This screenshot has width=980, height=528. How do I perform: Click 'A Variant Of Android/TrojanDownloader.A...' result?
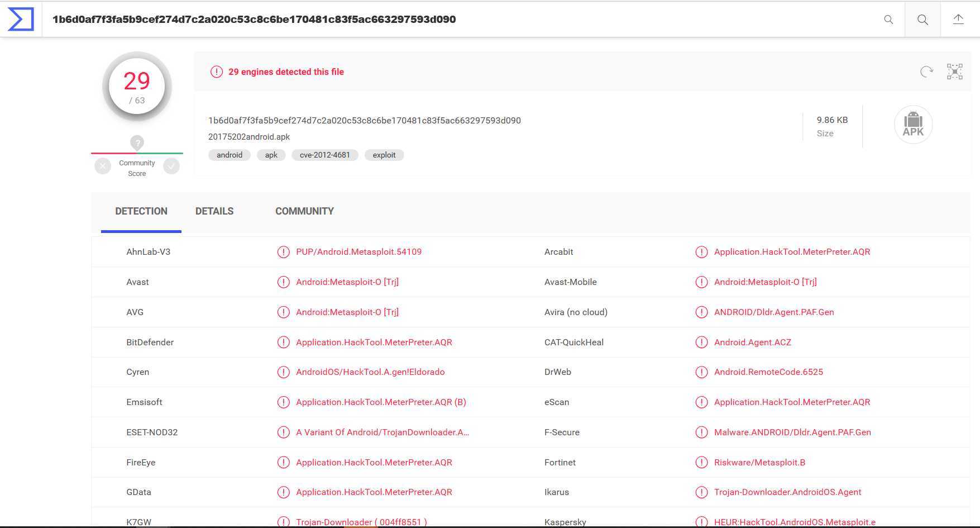pos(383,432)
